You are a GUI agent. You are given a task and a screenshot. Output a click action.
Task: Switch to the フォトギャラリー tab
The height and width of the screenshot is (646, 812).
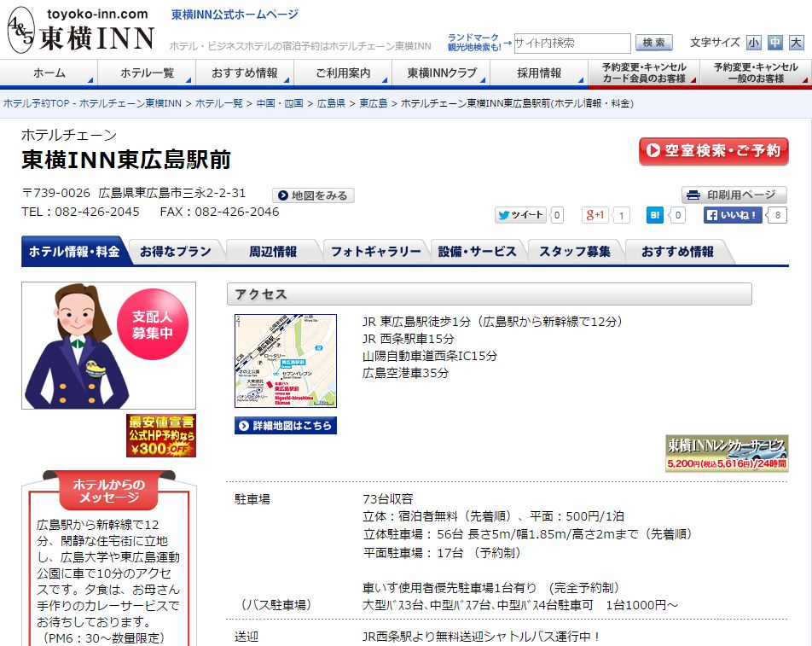pyautogui.click(x=376, y=252)
